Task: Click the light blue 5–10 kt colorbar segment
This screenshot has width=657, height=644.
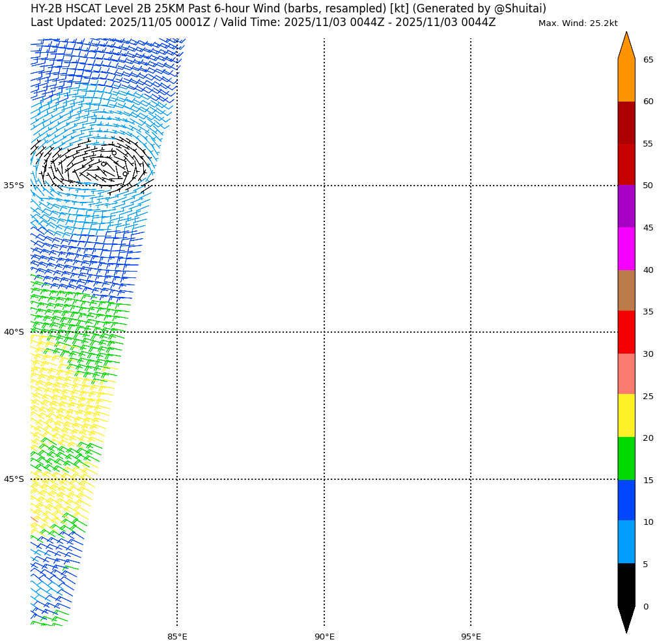Action: coord(626,542)
